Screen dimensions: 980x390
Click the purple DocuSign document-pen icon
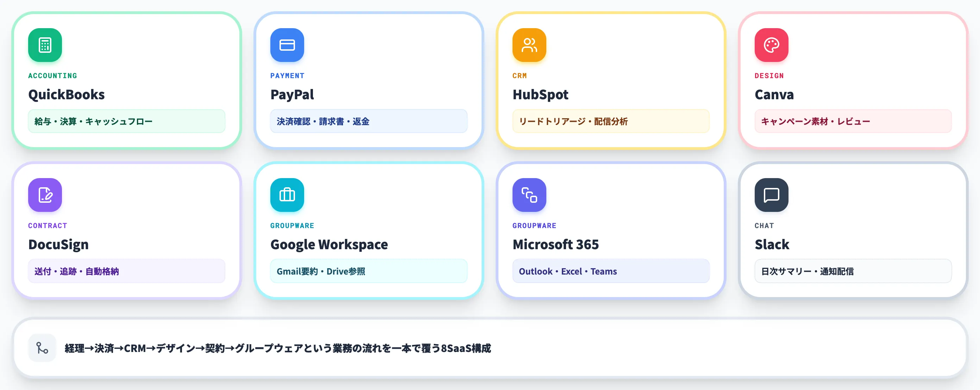(x=45, y=195)
